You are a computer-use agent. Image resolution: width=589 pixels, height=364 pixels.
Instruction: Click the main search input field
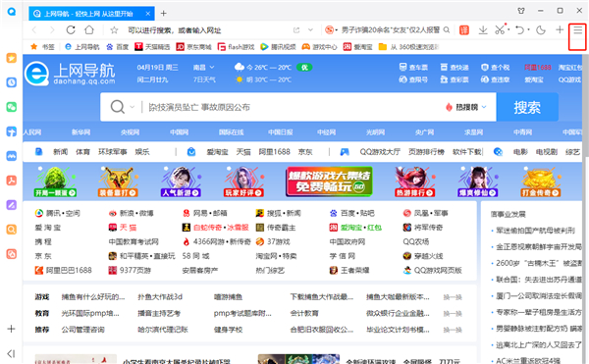coord(293,107)
